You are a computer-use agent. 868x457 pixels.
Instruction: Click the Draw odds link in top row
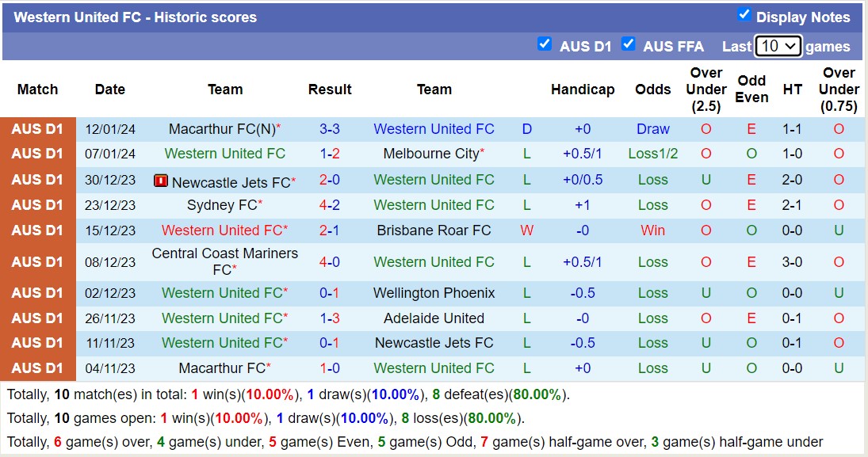click(x=652, y=129)
